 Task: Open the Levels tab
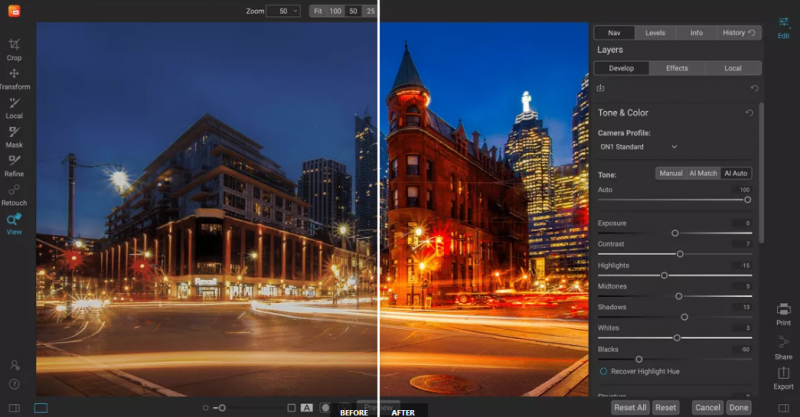tap(655, 32)
